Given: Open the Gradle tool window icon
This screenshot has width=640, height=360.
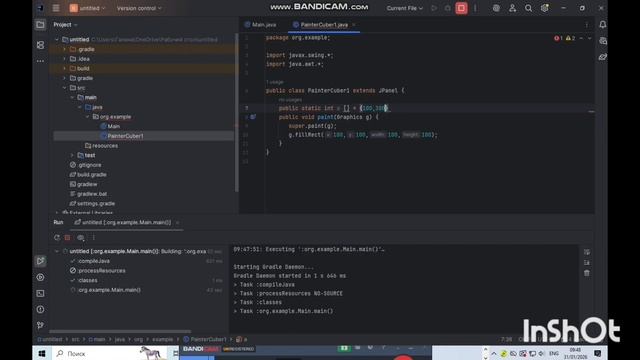Looking at the screenshot, I should [x=602, y=57].
